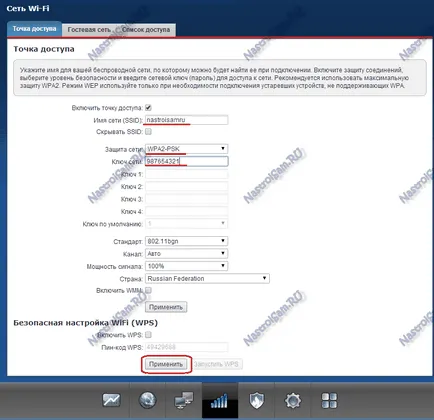Open the Internet globe icon
Viewport: 434px width, 420px height.
pyautogui.click(x=147, y=400)
